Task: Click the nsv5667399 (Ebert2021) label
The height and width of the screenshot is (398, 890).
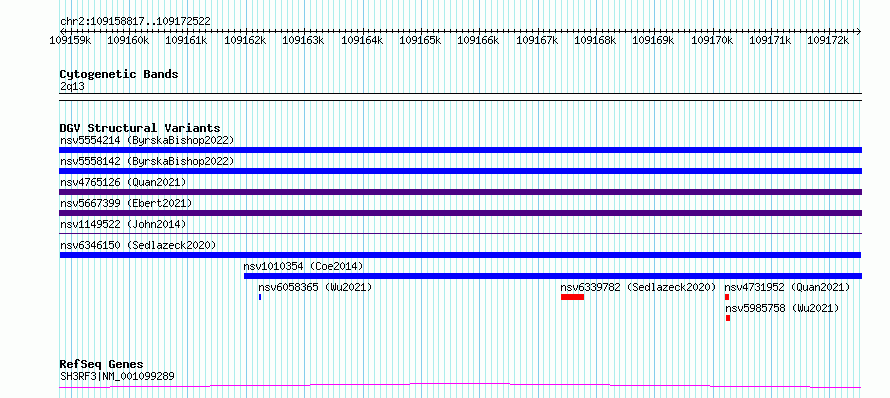Action: pos(126,203)
